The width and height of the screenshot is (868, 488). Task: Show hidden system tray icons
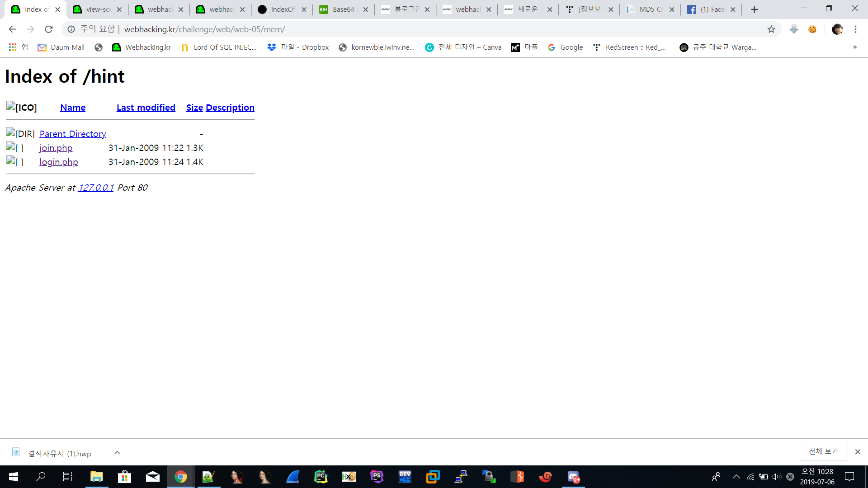click(x=736, y=477)
